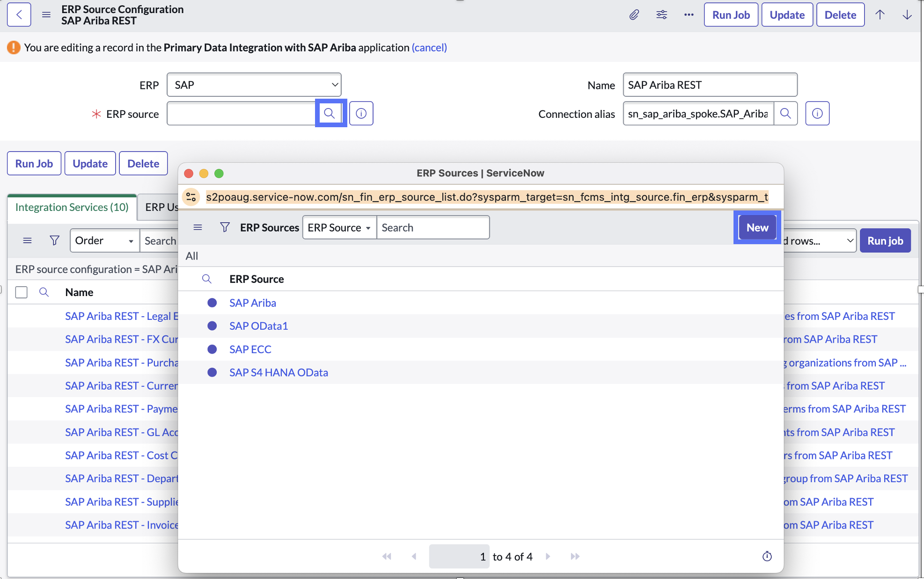Click the All breadcrumb in ERP Sources popup
Viewport: 924px width, 579px height.
(192, 256)
